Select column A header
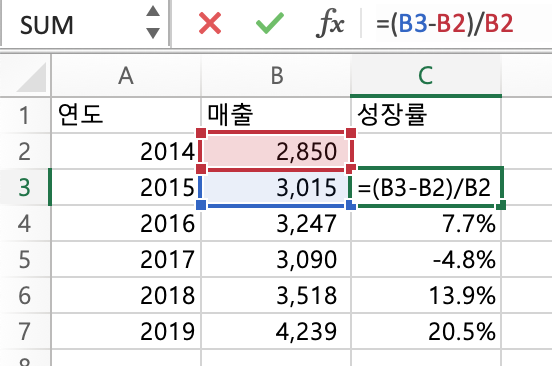 point(126,76)
